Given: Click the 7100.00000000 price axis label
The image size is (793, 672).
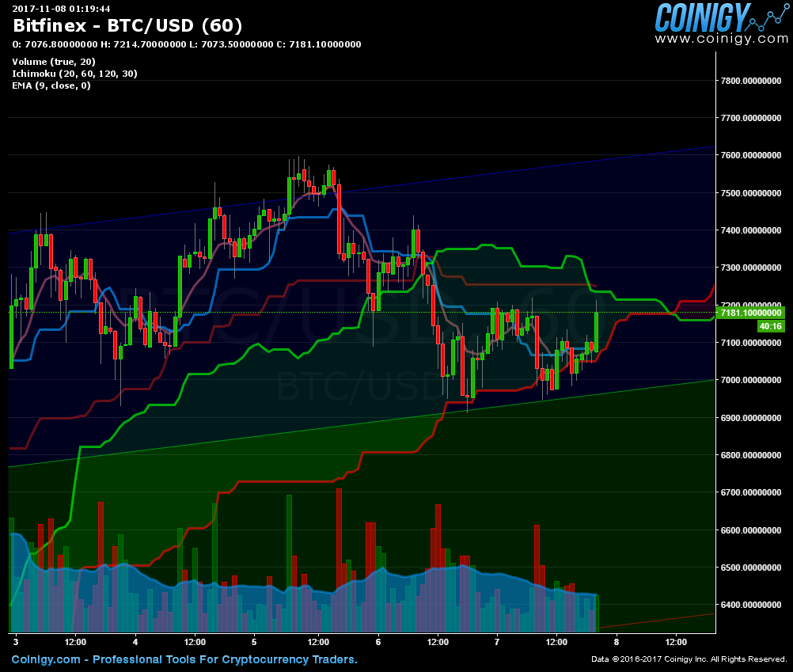Looking at the screenshot, I should (x=751, y=343).
